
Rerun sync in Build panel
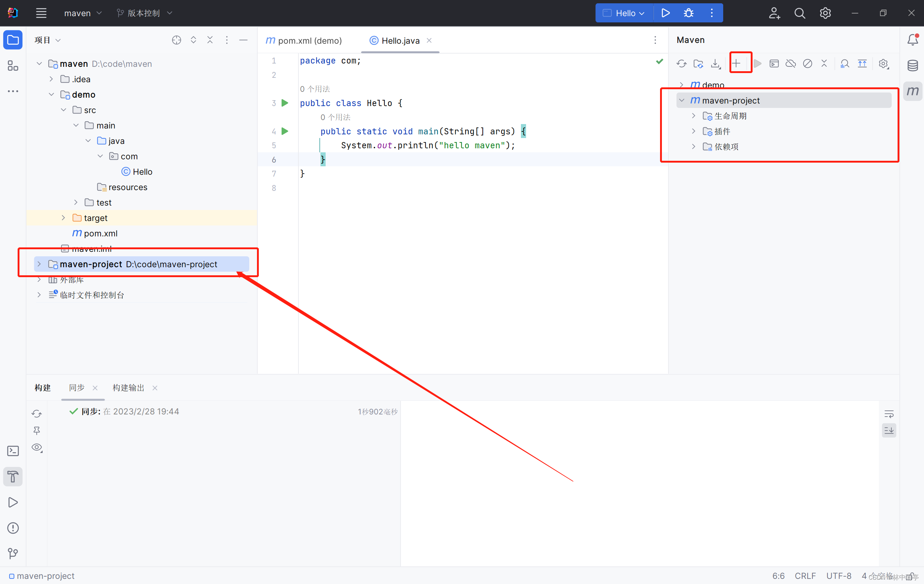37,413
